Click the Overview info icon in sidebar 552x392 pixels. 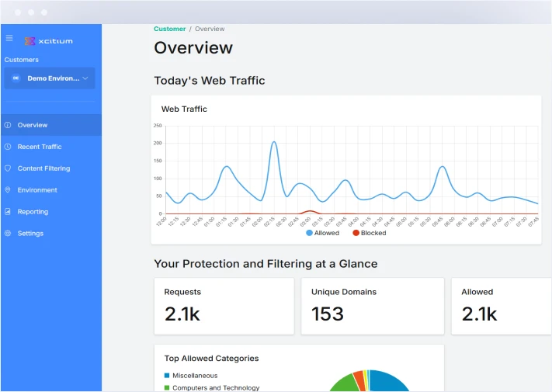coord(8,125)
